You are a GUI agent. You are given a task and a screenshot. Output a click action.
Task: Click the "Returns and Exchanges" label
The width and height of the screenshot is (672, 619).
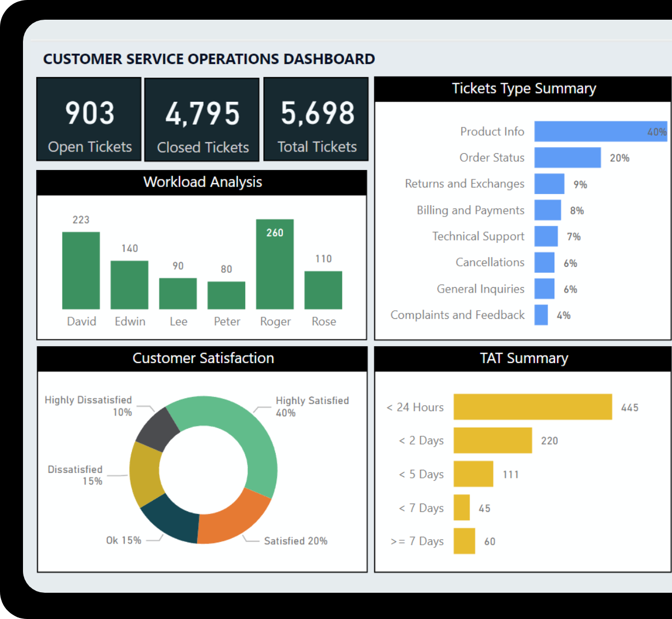pyautogui.click(x=465, y=184)
